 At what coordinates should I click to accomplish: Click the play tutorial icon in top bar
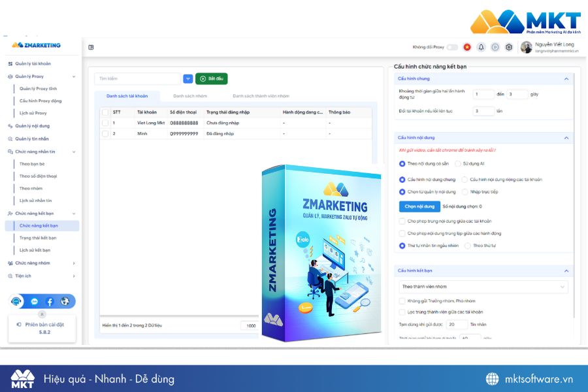point(495,47)
